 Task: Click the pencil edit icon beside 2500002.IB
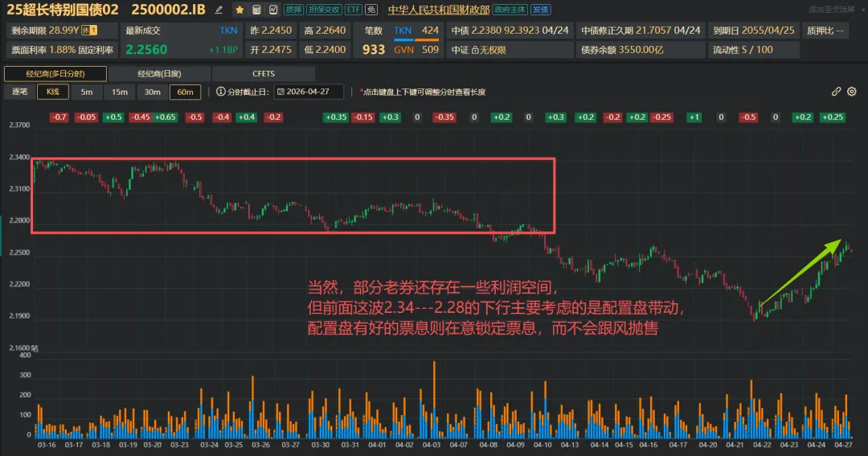(219, 10)
